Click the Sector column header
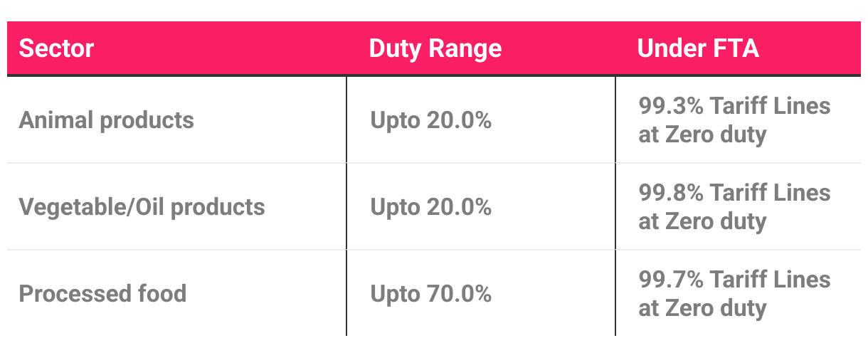This screenshot has height=343, width=868. (x=56, y=49)
